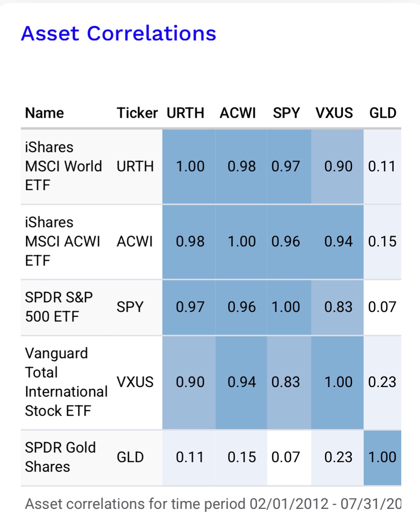Select the 0.23 cell in the VXUS row
The height and width of the screenshot is (526, 420).
click(382, 382)
